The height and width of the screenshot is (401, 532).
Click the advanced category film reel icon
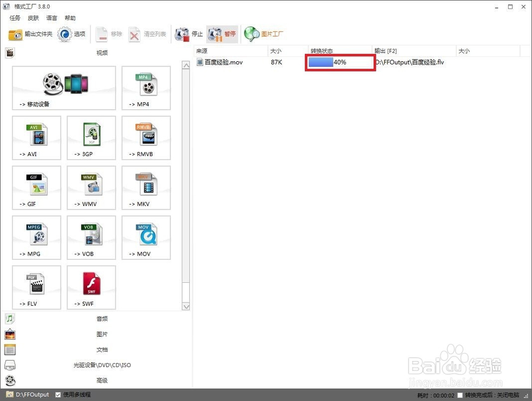(10, 380)
